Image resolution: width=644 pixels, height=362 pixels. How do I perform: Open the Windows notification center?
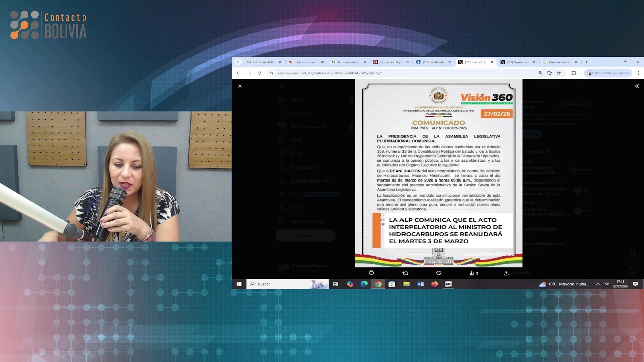point(635,284)
